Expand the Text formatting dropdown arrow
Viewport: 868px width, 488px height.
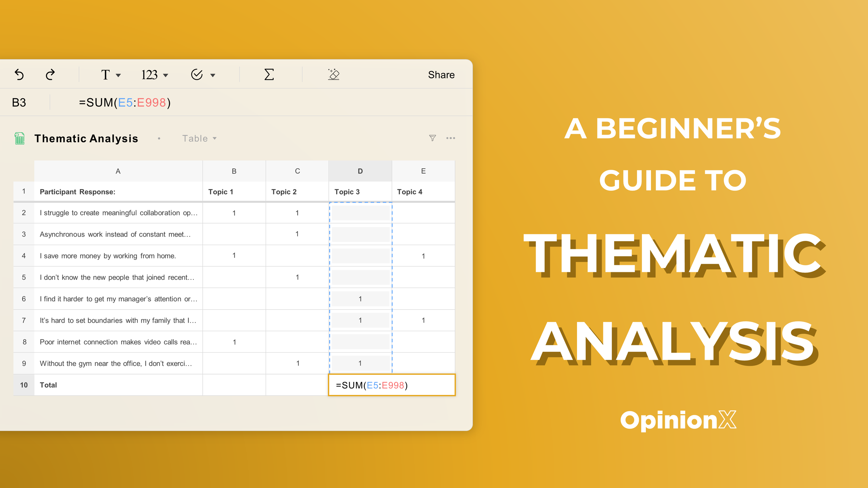(117, 75)
